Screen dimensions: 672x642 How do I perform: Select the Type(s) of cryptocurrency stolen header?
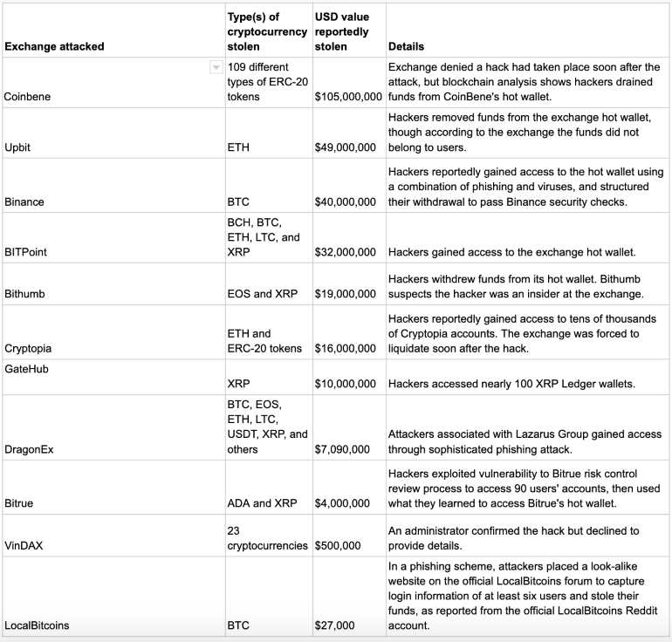[x=269, y=31]
